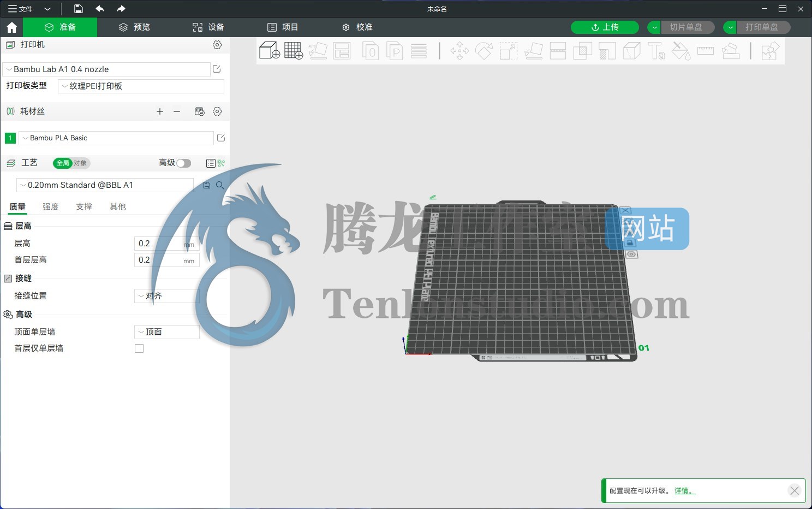Expand the arrow next to 打印单盘

[x=730, y=27]
